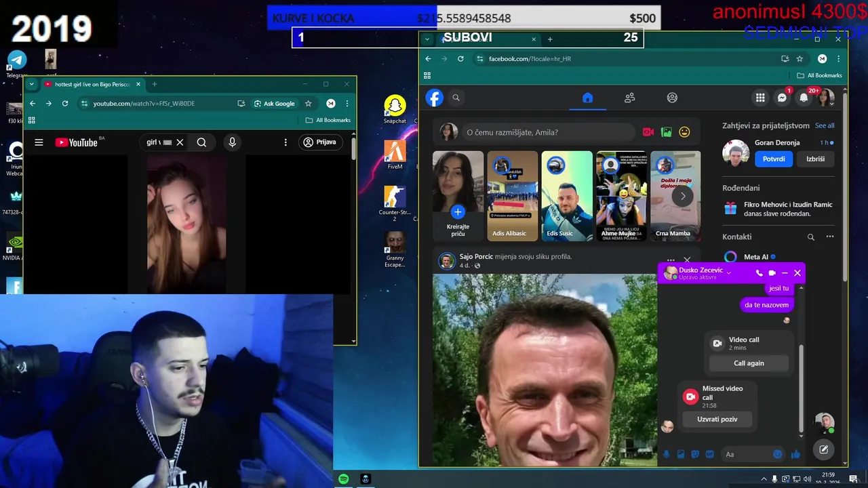Open new tab in Facebook window
This screenshot has width=868, height=488.
point(550,39)
